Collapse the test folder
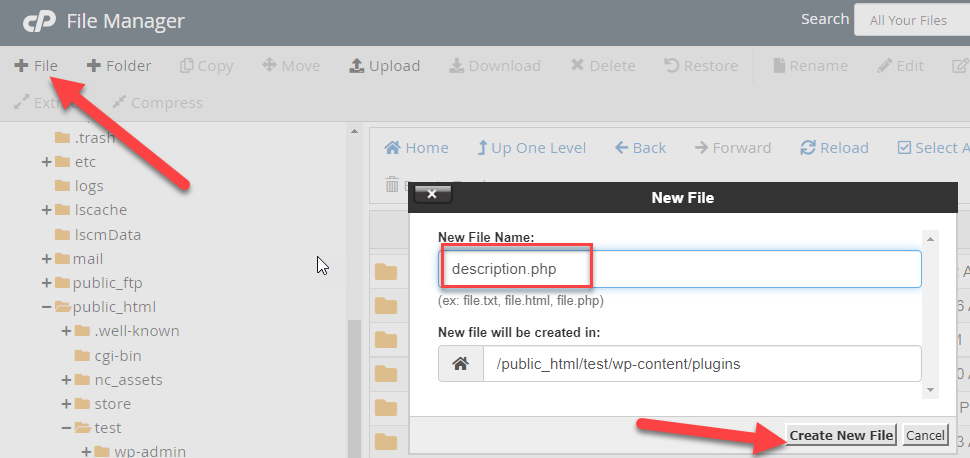This screenshot has width=970, height=458. point(66,428)
